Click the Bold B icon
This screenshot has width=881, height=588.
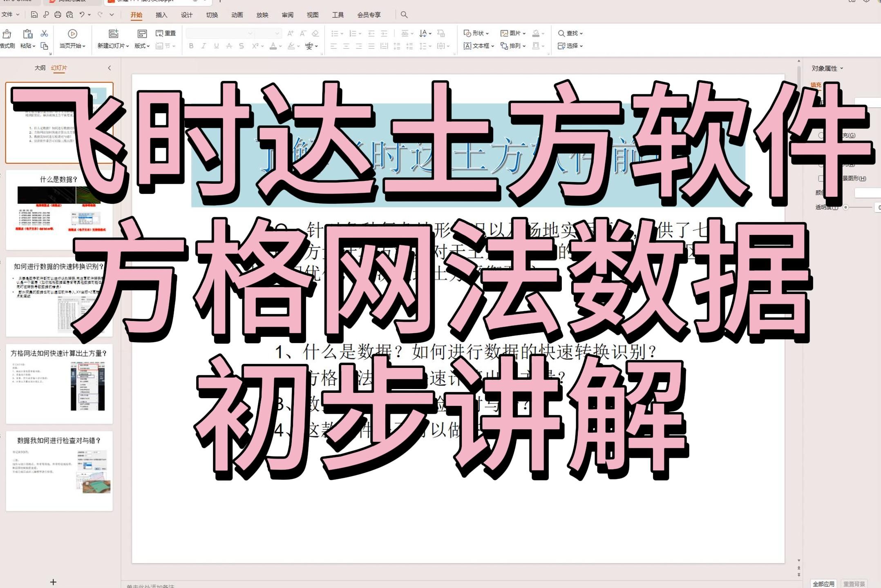click(x=191, y=46)
